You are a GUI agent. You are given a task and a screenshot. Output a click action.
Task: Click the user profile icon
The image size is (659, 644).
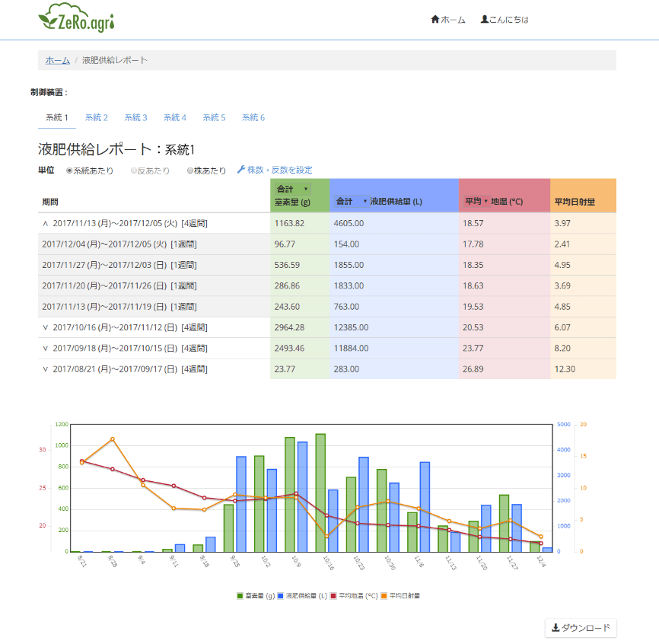pyautogui.click(x=485, y=19)
